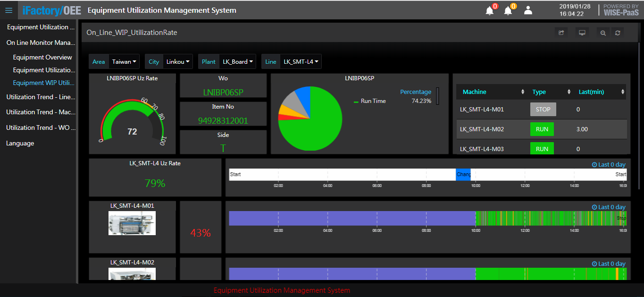Screen dimensions: 644x297
Task: Click the Item No value 94928312001
Action: [223, 120]
